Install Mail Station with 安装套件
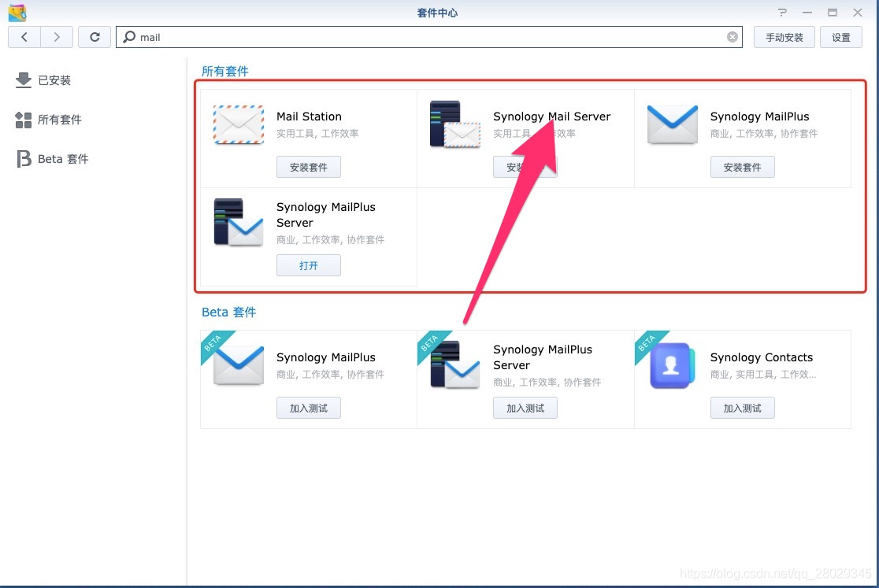 point(308,167)
